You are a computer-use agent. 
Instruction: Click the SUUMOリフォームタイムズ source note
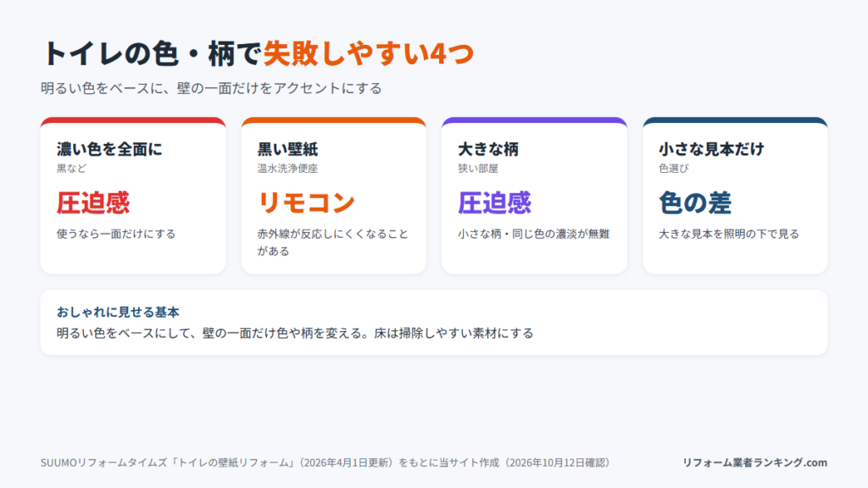(x=325, y=463)
